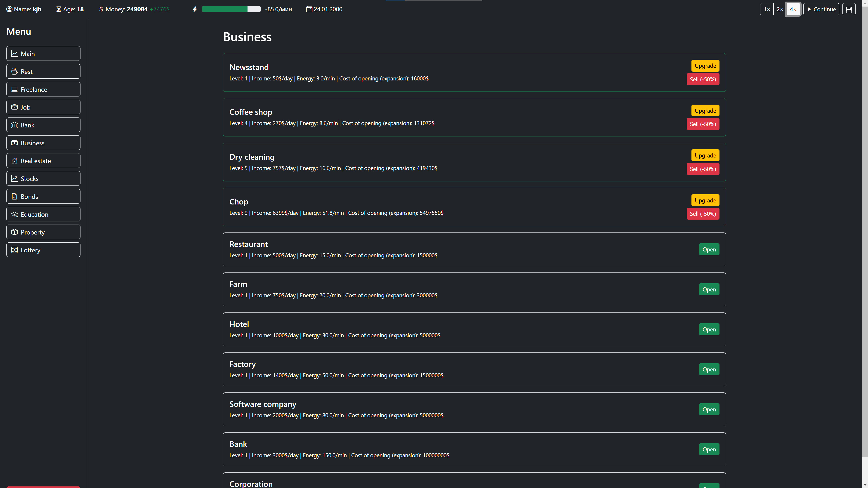Upgrade the Newsstand business
868x488 pixels.
pyautogui.click(x=705, y=65)
